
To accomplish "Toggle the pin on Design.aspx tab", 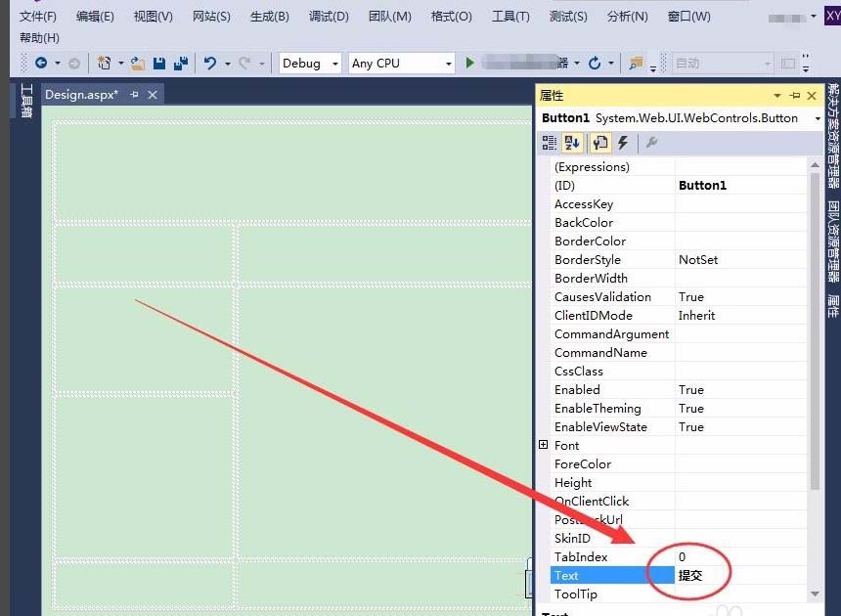I will pyautogui.click(x=135, y=95).
